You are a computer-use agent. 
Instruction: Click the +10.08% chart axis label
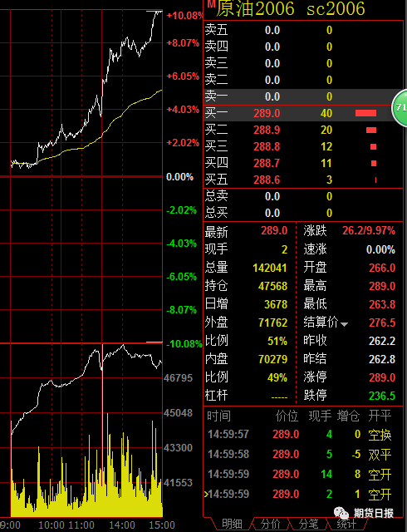pos(184,16)
